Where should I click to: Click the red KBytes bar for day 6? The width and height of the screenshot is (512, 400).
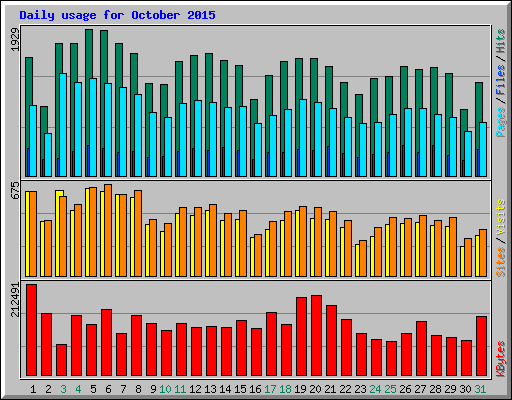(107, 342)
